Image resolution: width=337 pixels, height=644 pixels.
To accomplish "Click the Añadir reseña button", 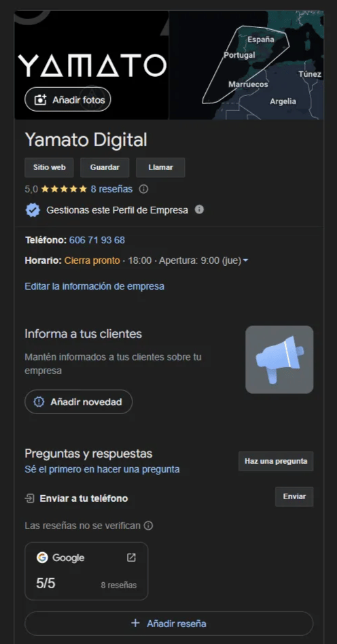I will point(168,624).
